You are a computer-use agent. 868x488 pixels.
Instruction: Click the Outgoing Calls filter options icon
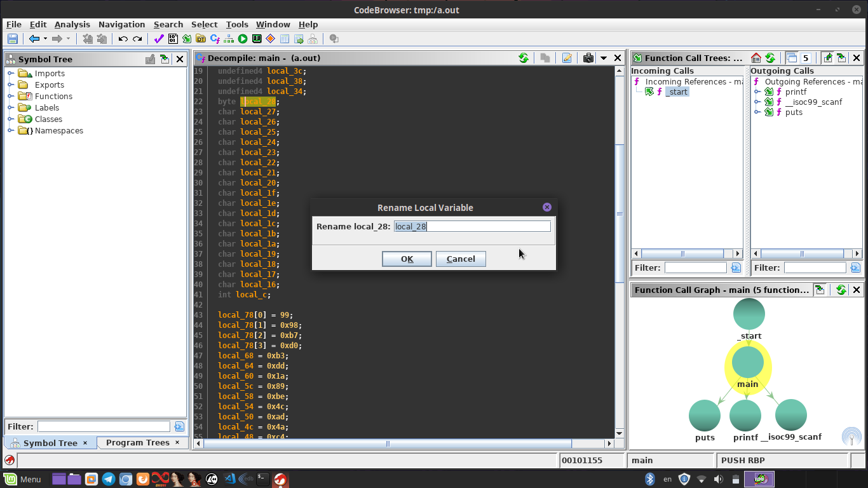(855, 268)
